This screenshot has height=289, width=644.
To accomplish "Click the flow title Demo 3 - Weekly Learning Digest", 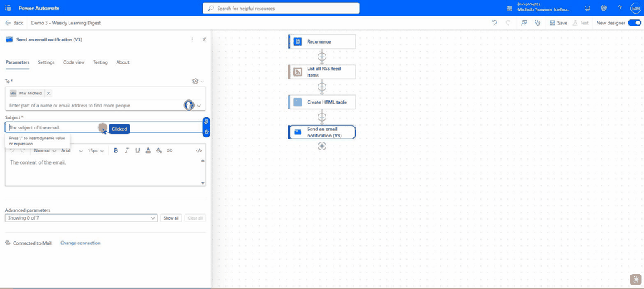I will point(66,23).
